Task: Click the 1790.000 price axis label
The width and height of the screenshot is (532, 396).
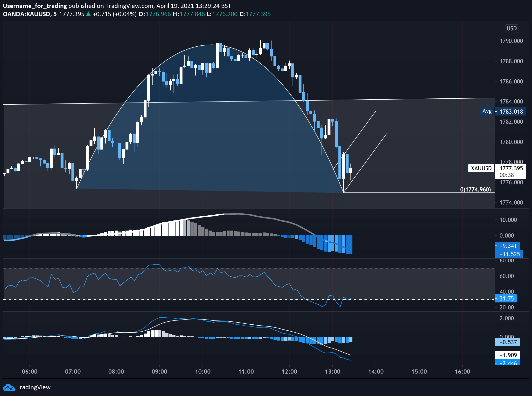Action: point(511,41)
